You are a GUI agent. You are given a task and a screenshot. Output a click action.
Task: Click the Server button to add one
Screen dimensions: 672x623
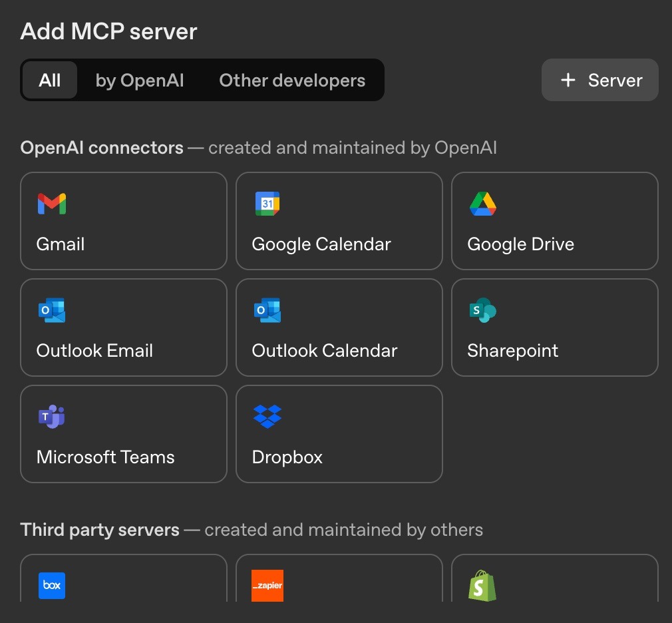point(599,80)
